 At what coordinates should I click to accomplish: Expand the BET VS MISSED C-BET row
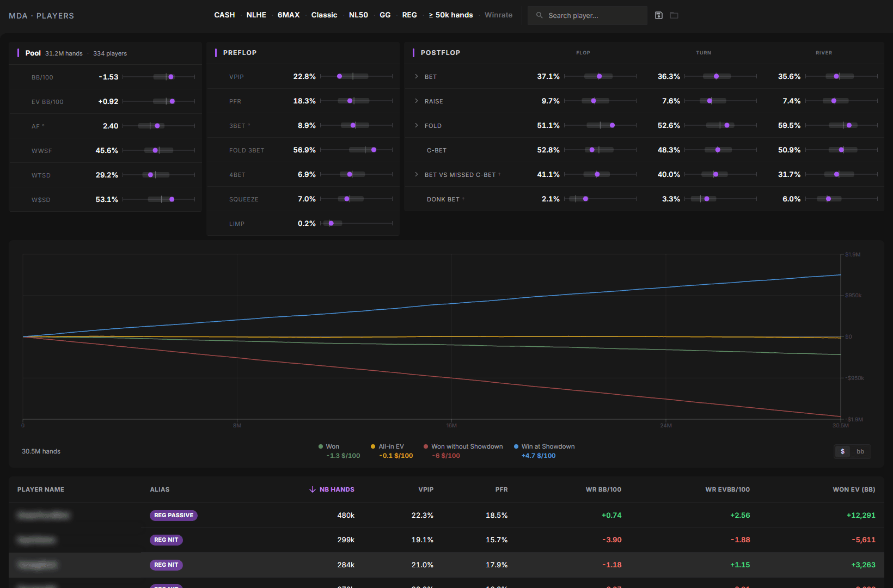point(417,175)
